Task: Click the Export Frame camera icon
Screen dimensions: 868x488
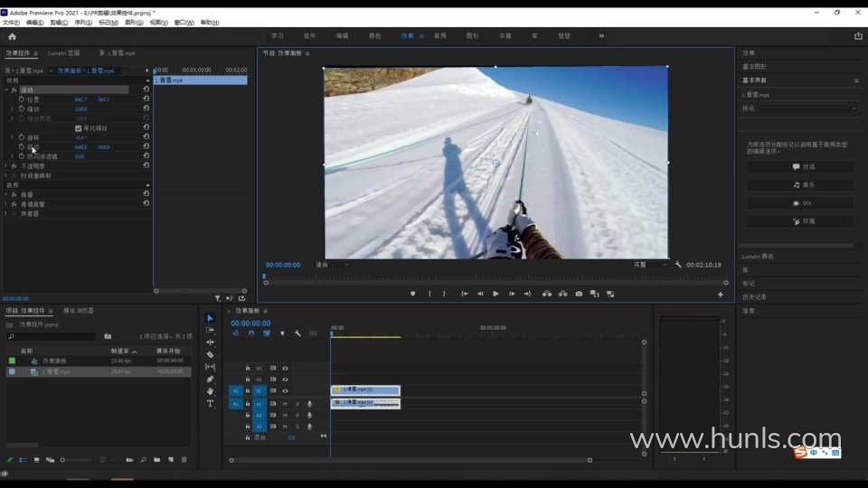Action: pos(579,294)
